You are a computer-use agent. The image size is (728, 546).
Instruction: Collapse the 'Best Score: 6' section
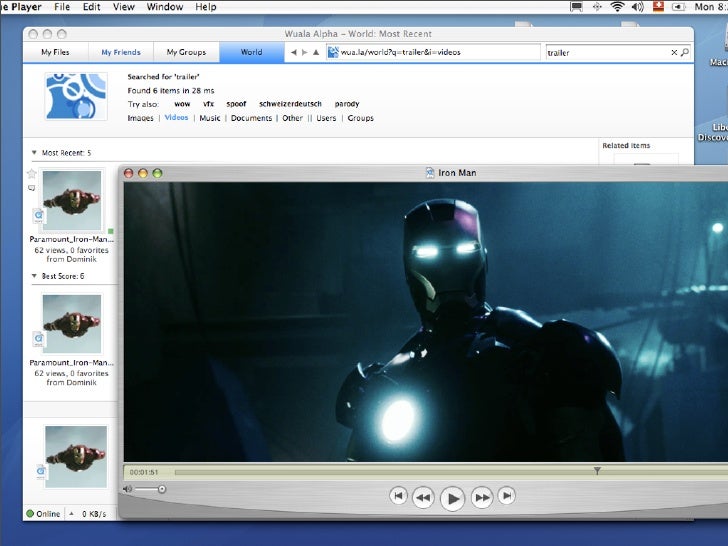(35, 275)
